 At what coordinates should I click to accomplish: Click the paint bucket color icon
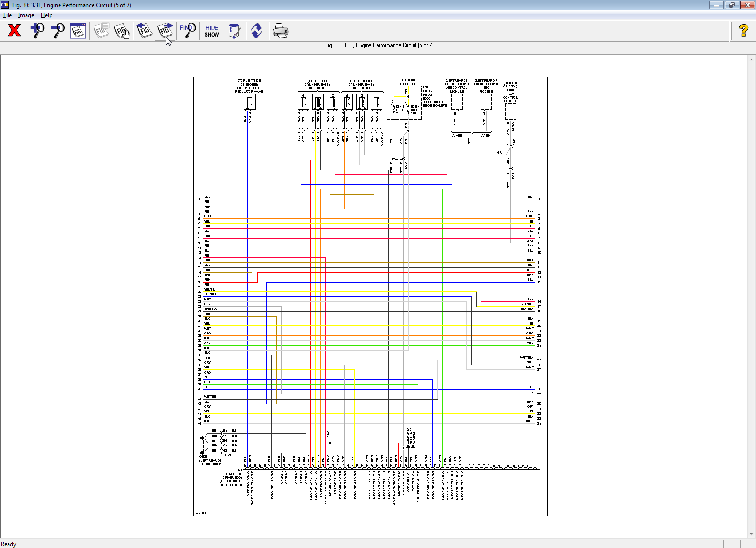pyautogui.click(x=234, y=31)
